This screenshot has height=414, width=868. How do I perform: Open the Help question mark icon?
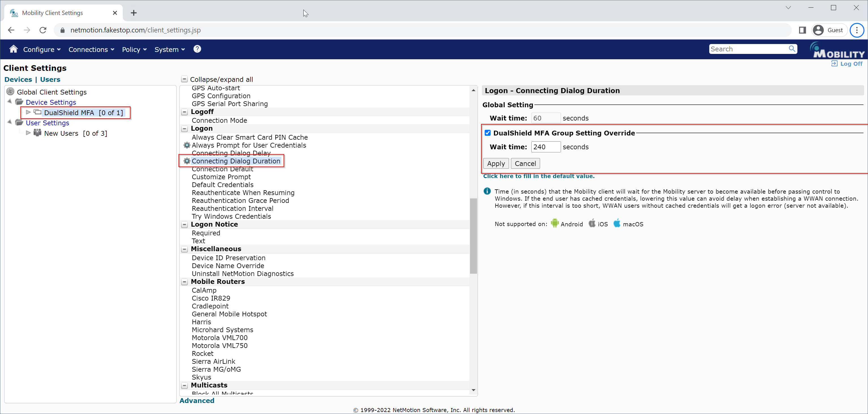click(197, 49)
